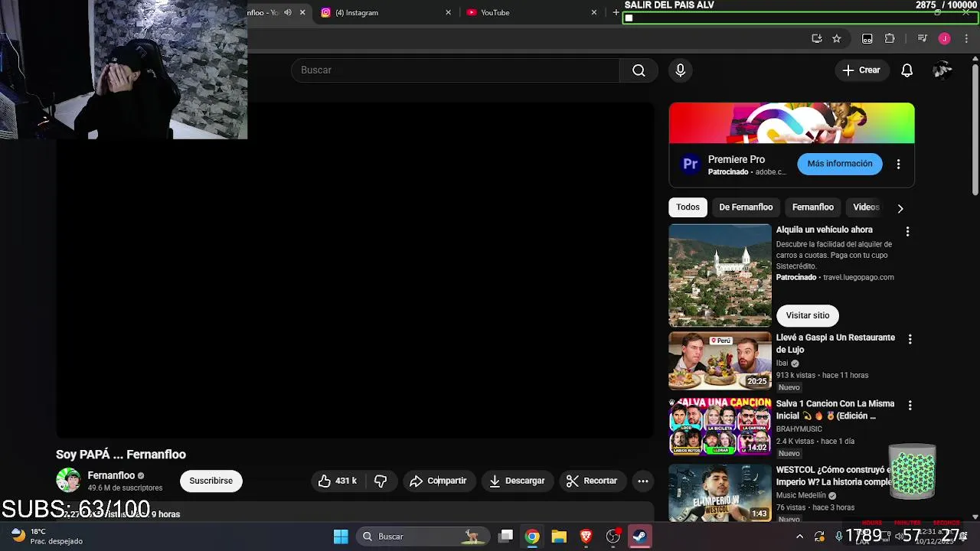Click the Fernanfloo channel avatar

[68, 481]
